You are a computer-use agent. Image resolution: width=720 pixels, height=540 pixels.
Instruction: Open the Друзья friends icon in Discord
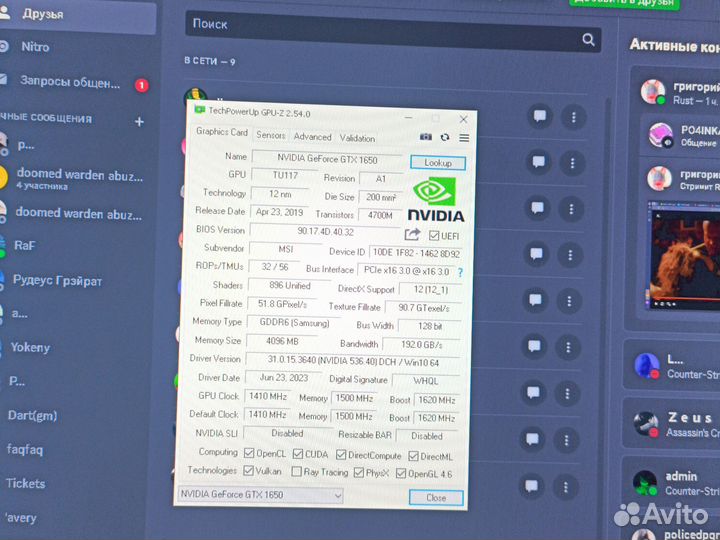click(x=5, y=12)
